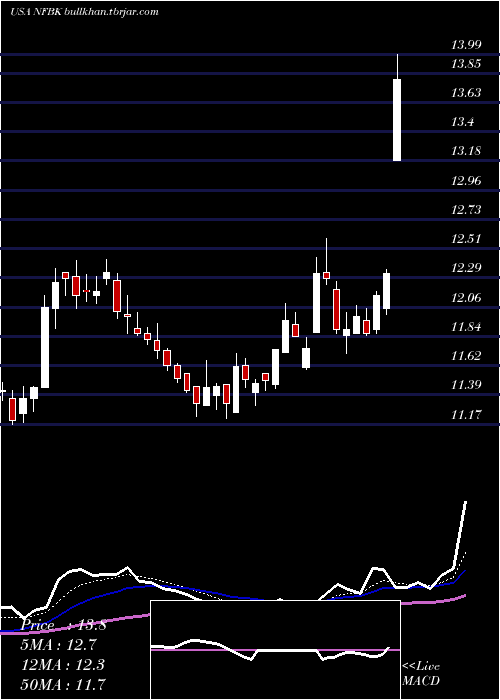Click the 13.63 price axis label
Image resolution: width=500 pixels, height=700 pixels.
point(466,93)
